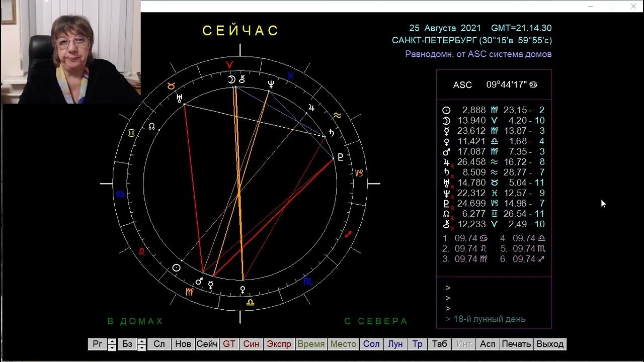Viewport: 644px width, 362px height.
Task: Click the Тр button
Action: [x=418, y=344]
